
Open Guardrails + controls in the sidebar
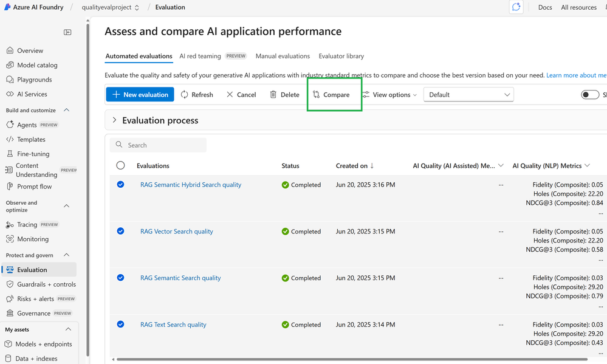[46, 284]
